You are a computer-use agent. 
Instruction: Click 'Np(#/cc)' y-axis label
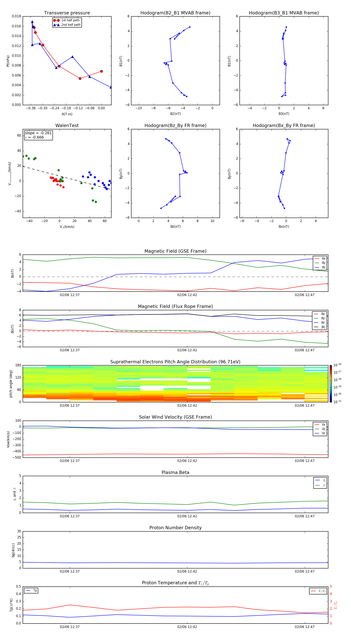13,550
